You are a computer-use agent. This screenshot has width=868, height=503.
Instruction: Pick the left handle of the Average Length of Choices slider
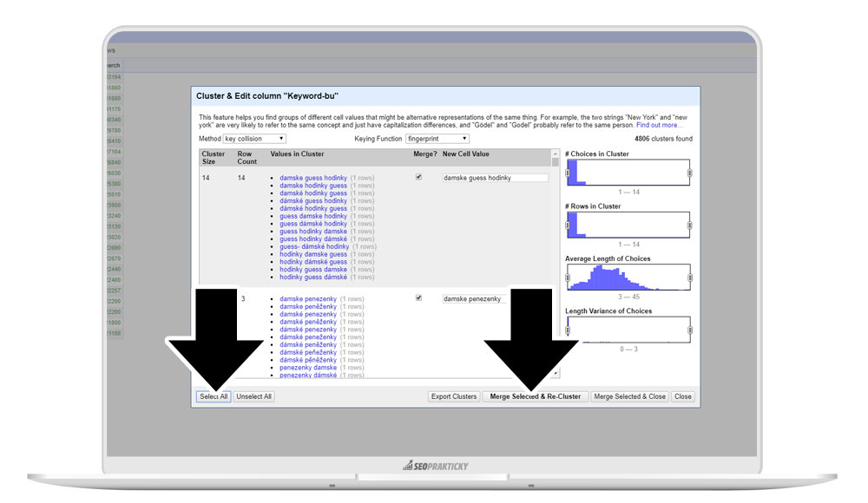tap(568, 278)
